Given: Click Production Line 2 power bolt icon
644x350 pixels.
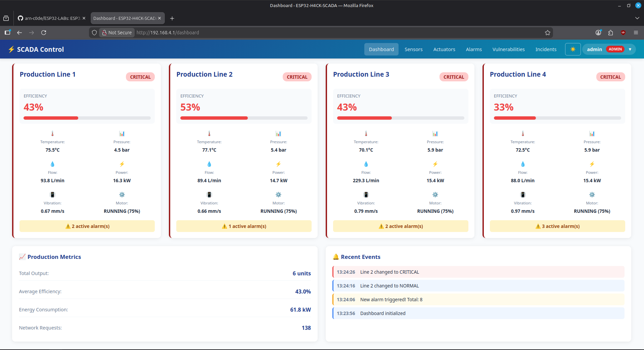Looking at the screenshot, I should 278,164.
